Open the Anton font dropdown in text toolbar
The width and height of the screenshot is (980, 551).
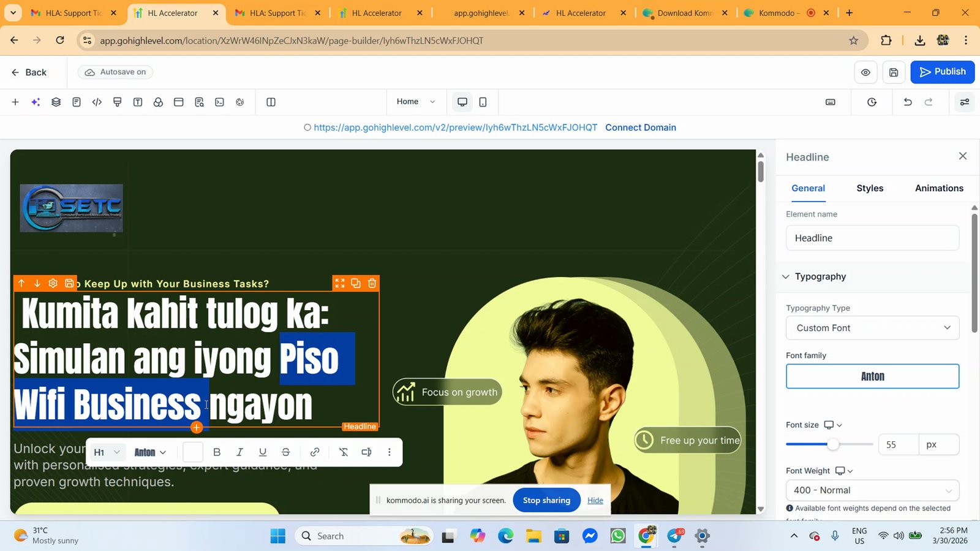pos(150,452)
